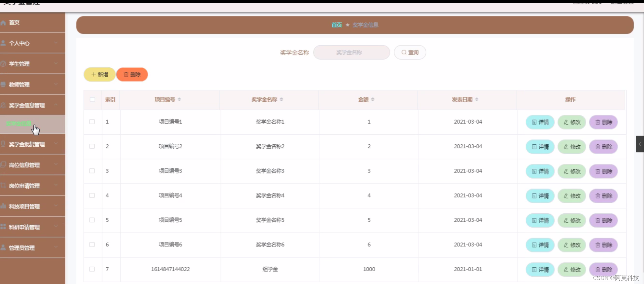Click the 首页 home icon in sidebar
Viewport: 644px width, 284px height.
(3, 22)
